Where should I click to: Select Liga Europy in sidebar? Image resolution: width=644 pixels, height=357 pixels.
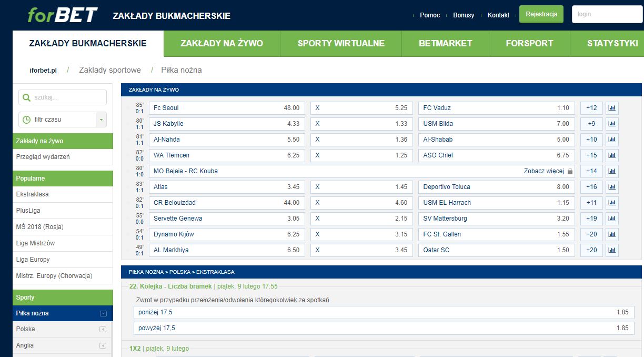click(63, 260)
